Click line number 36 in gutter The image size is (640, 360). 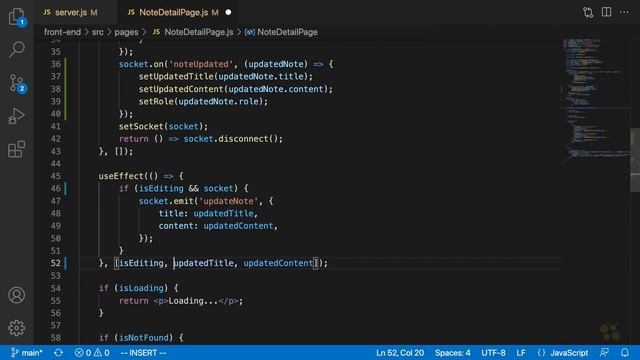pos(56,64)
